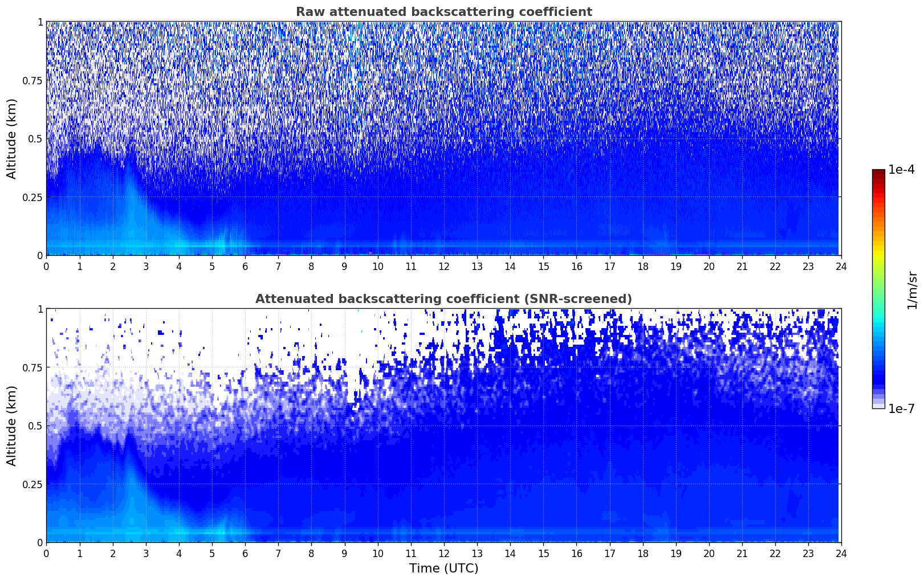
Task: Click hour tick "13" under the lower plot
Action: (477, 553)
